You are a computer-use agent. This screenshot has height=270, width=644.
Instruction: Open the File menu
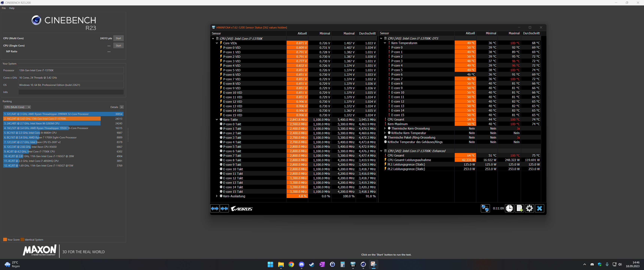tap(4, 8)
